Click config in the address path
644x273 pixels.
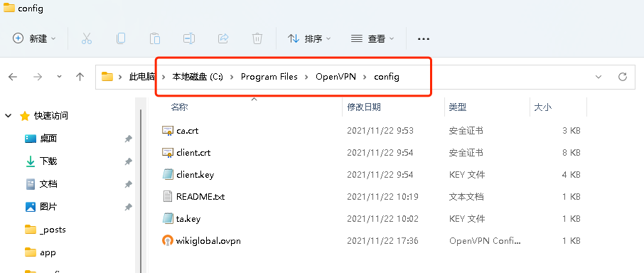387,77
